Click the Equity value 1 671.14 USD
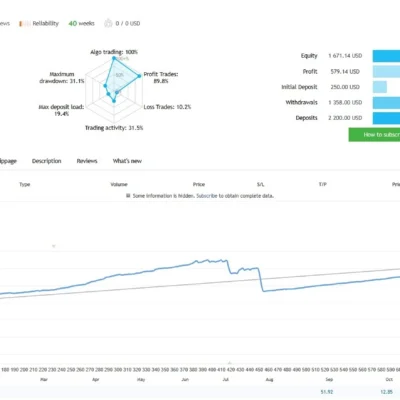Screen dimensions: 400x400 pos(345,56)
